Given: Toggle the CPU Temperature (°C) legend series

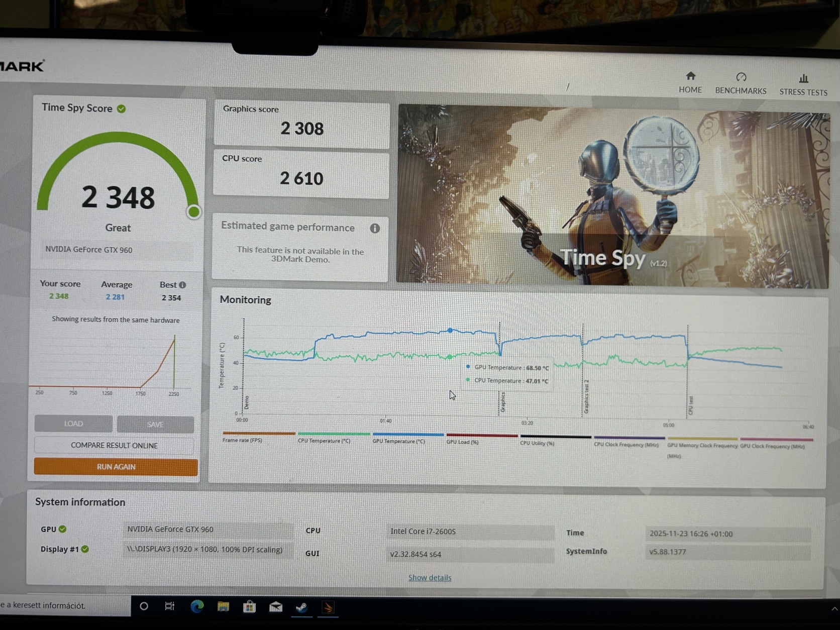Looking at the screenshot, I should 334,438.
